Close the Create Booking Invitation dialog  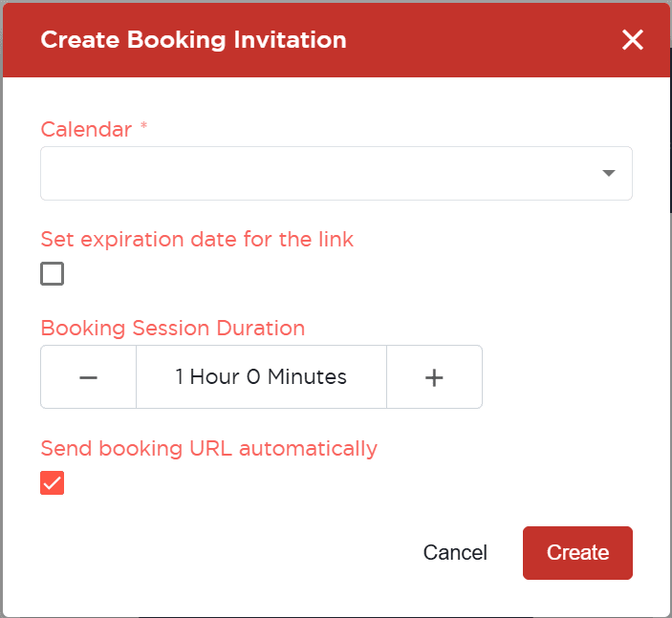coord(632,40)
